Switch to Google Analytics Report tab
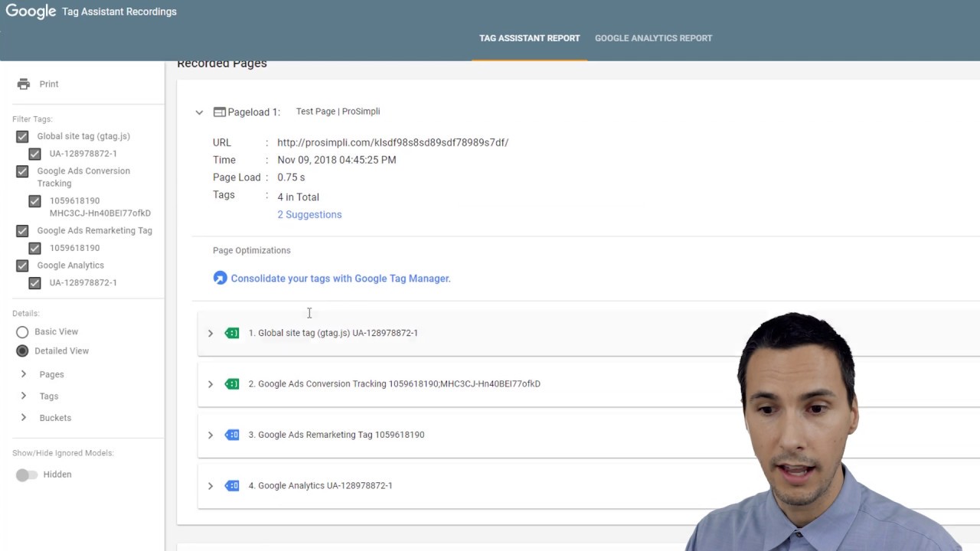Viewport: 980px width, 551px height. point(654,38)
